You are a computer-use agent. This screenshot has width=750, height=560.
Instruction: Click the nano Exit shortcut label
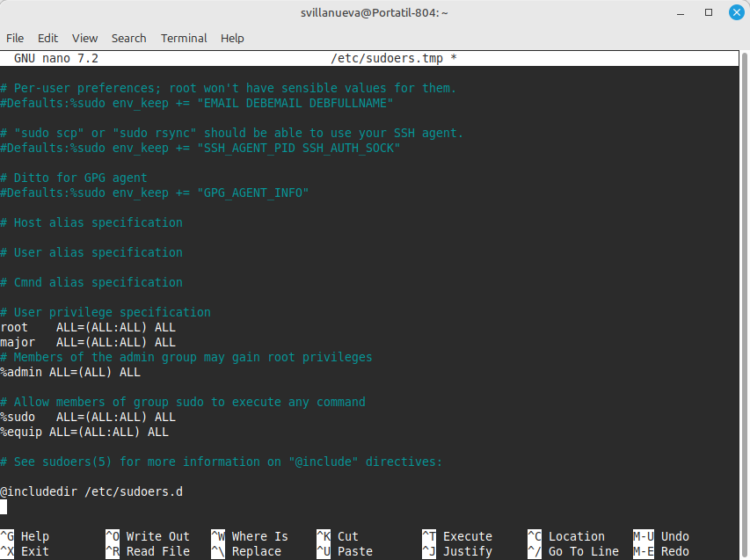tap(35, 551)
